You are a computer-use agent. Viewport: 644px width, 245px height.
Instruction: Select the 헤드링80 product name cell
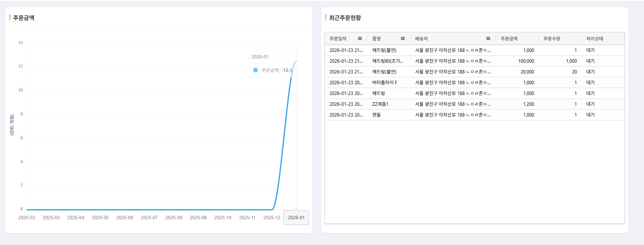pos(387,61)
